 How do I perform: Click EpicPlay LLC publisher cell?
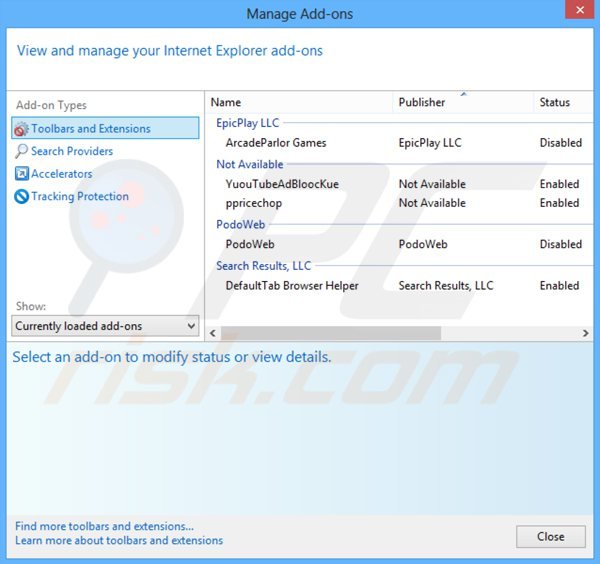(430, 143)
